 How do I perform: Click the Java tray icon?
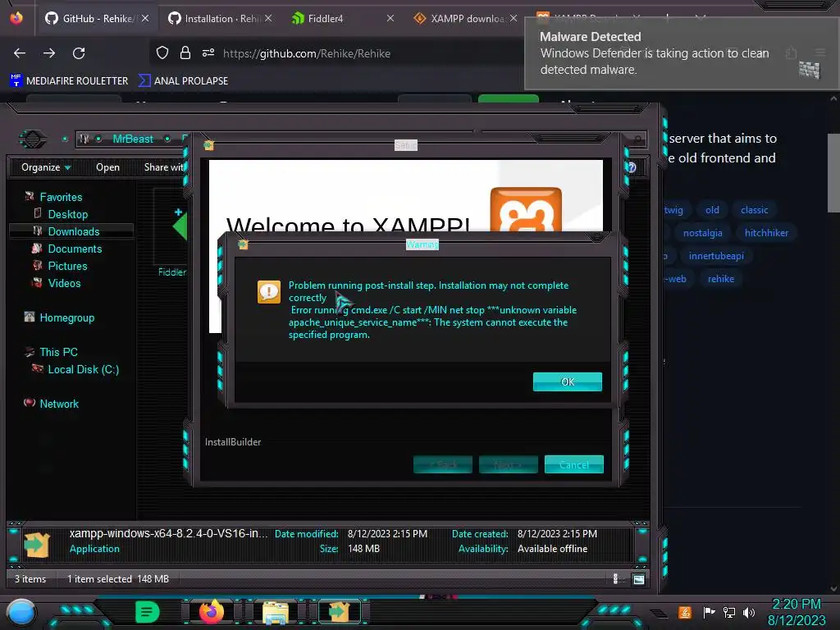(685, 612)
